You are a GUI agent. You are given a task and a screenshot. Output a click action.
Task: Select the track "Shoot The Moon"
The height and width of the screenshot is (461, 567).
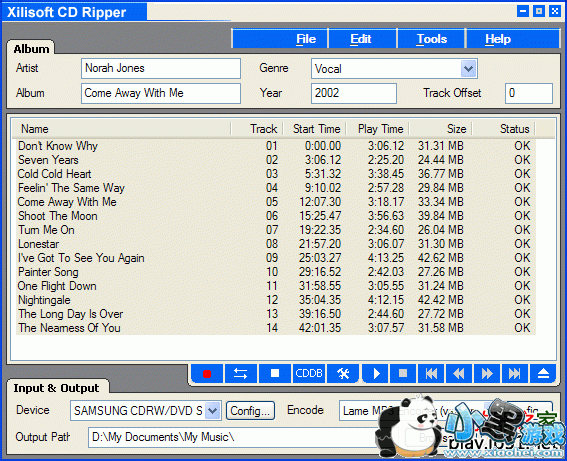(276, 216)
